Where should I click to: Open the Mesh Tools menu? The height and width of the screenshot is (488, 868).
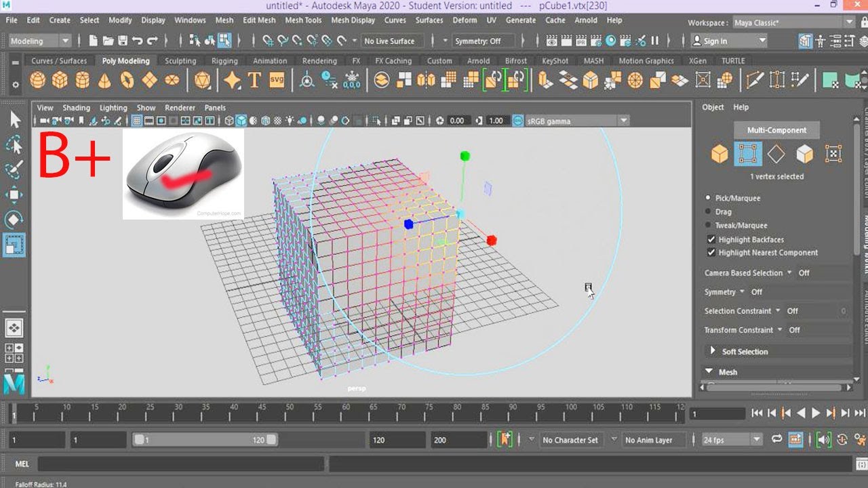(303, 20)
